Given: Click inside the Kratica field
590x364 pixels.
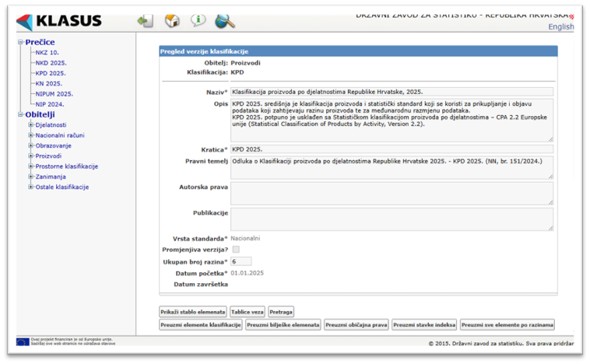Looking at the screenshot, I should point(391,149).
